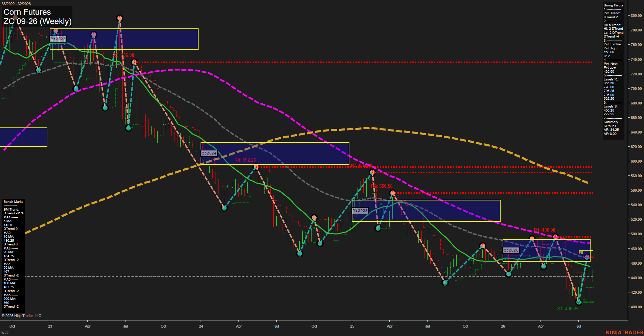
Task: Click the F0 marker label
Action: pos(581,253)
